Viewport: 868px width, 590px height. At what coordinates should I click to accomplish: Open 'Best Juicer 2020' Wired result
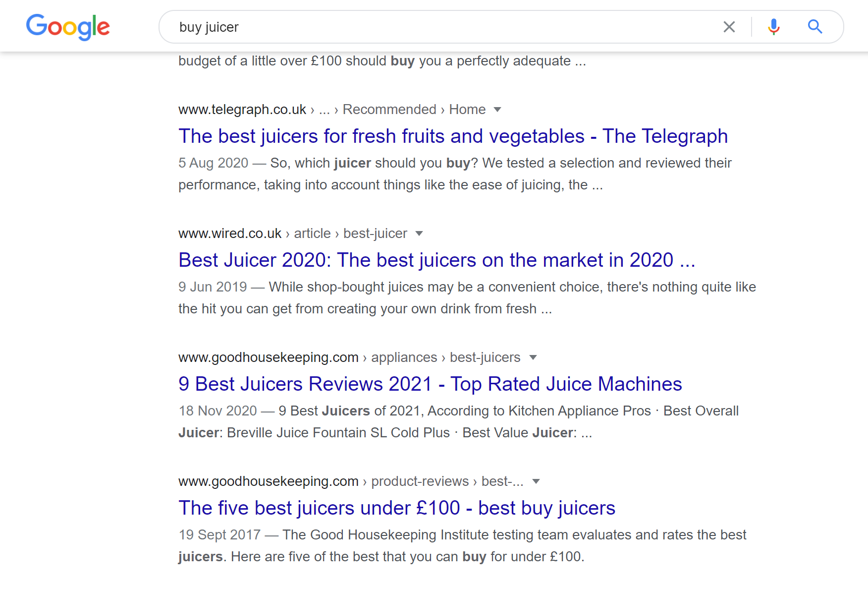pyautogui.click(x=436, y=260)
